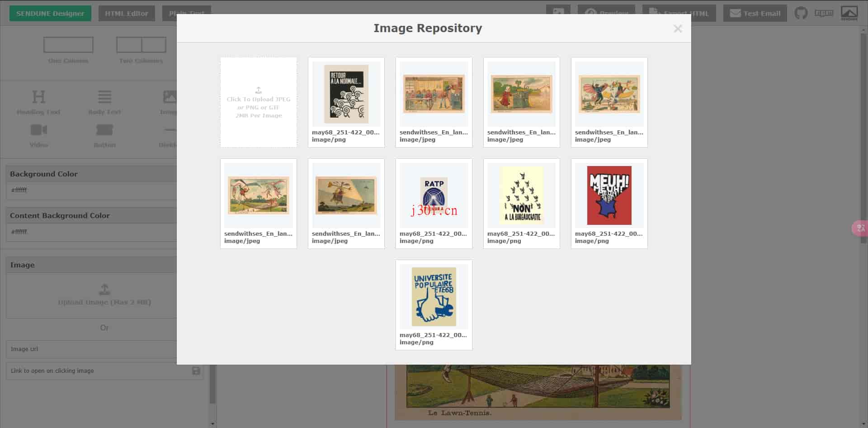Click the filename under the RATP poster
The image size is (868, 428).
click(433, 234)
